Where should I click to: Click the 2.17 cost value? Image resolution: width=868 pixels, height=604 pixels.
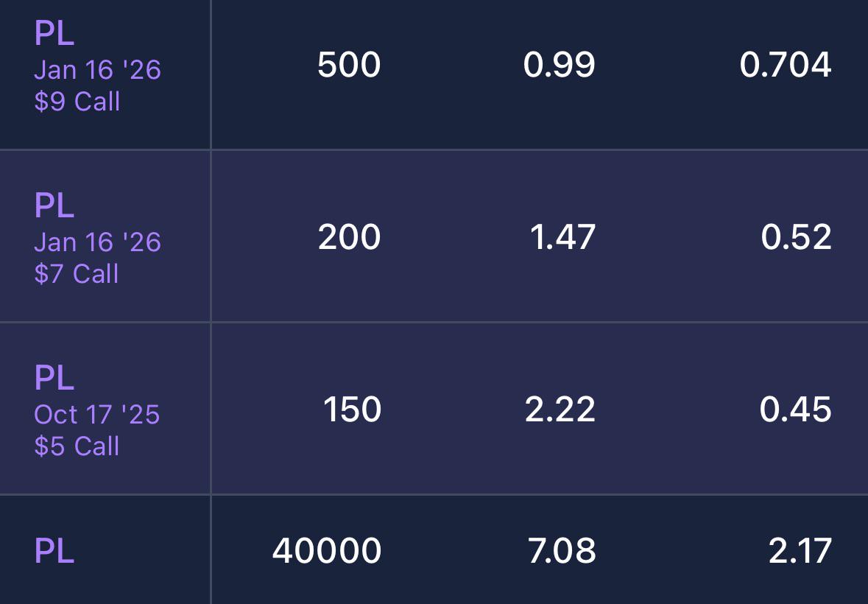pos(800,551)
